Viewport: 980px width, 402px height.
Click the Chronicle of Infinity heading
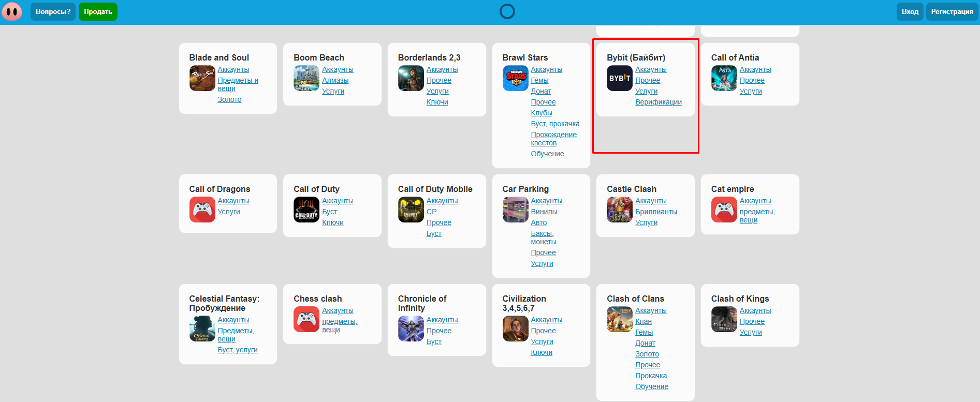pos(422,303)
